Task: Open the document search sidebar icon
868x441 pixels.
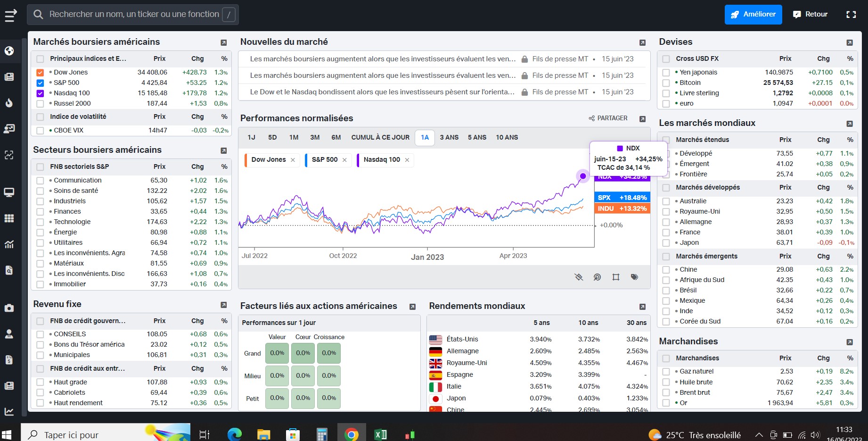Action: (9, 270)
